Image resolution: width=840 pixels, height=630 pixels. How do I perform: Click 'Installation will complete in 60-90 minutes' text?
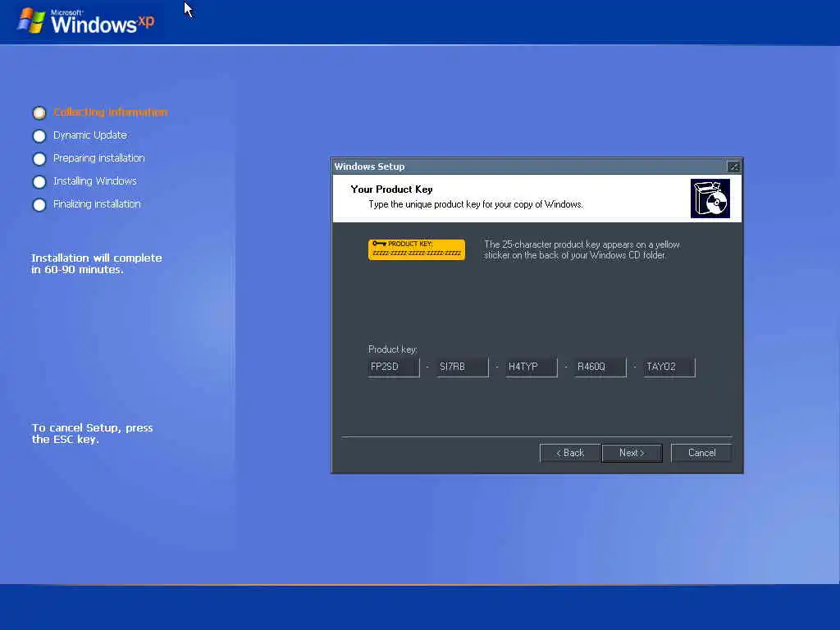coord(97,263)
